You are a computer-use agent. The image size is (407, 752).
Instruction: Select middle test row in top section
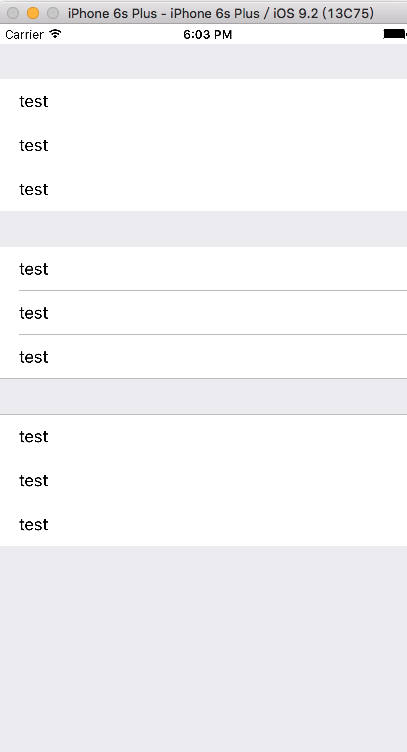tap(203, 145)
